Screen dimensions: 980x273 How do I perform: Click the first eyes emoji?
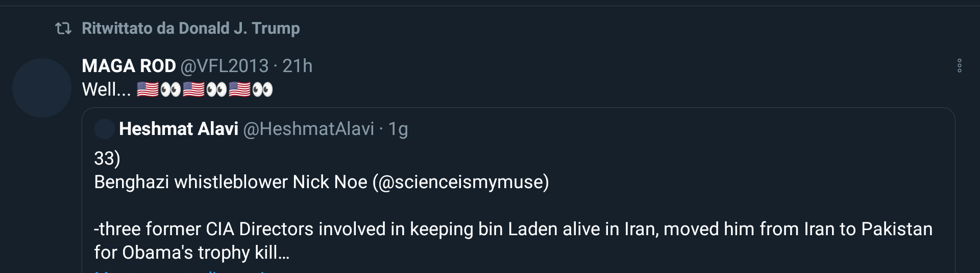click(x=170, y=90)
